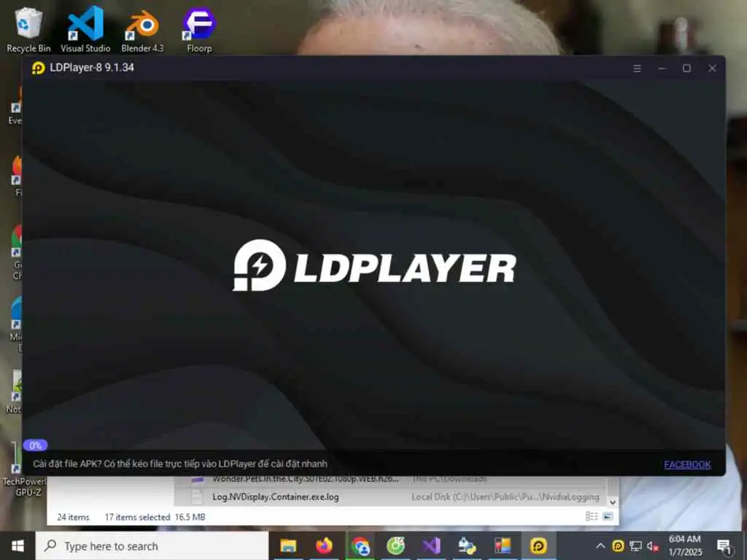Click LDPlayer icon in system tray
747x560 pixels.
click(x=618, y=545)
